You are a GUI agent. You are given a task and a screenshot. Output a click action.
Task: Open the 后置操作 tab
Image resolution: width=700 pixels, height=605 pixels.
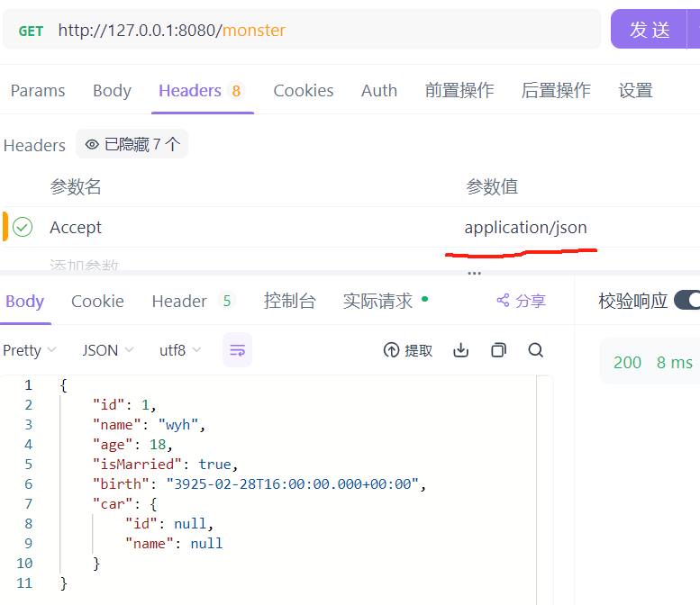[x=556, y=91]
